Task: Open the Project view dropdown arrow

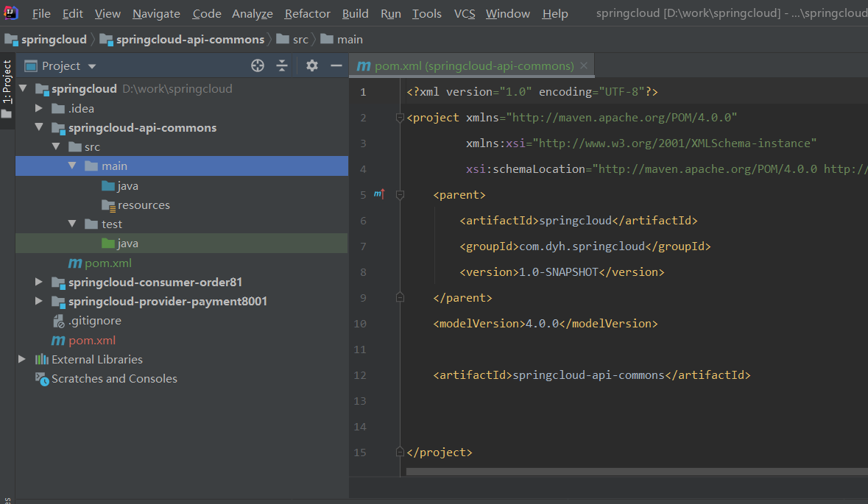Action: tap(92, 66)
